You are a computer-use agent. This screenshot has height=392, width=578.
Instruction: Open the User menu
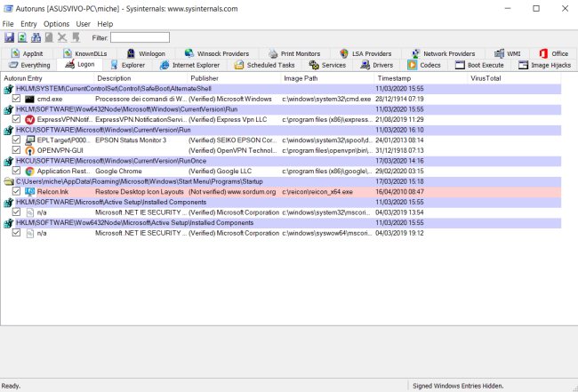83,24
